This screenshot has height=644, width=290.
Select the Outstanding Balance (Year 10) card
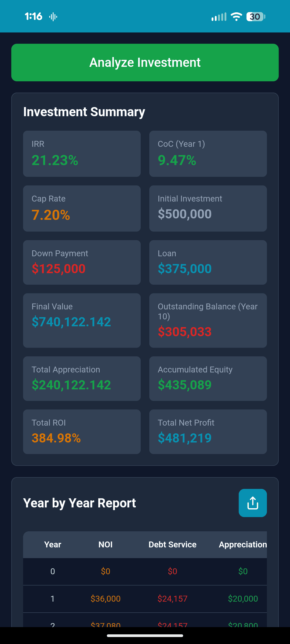[208, 320]
